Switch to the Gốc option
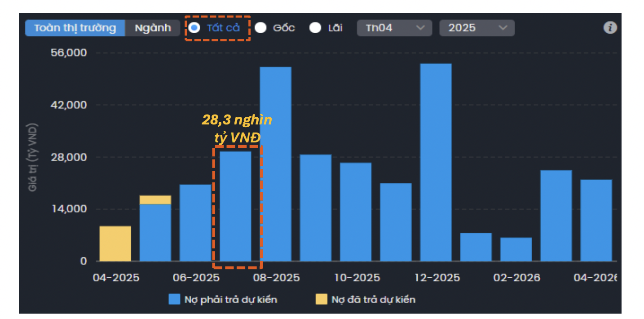The height and width of the screenshot is (319, 644). pos(261,27)
